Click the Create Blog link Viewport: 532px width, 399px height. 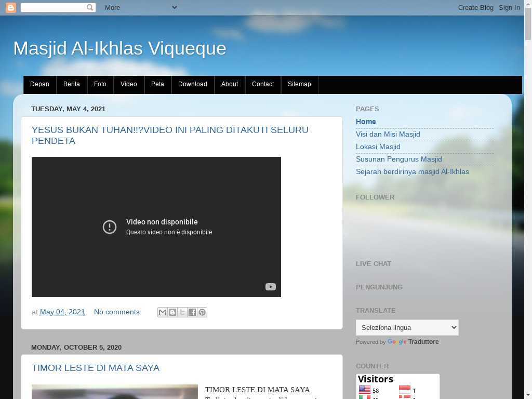[x=475, y=7]
